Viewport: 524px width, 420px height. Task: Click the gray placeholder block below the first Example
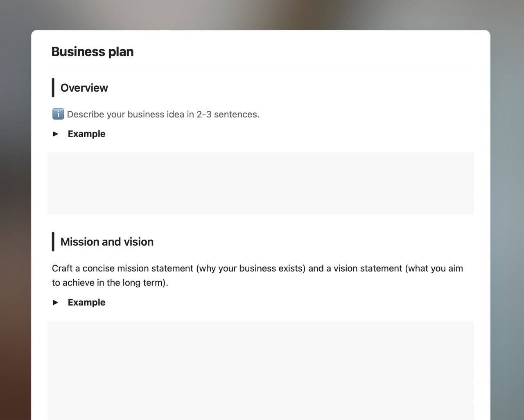coord(260,183)
